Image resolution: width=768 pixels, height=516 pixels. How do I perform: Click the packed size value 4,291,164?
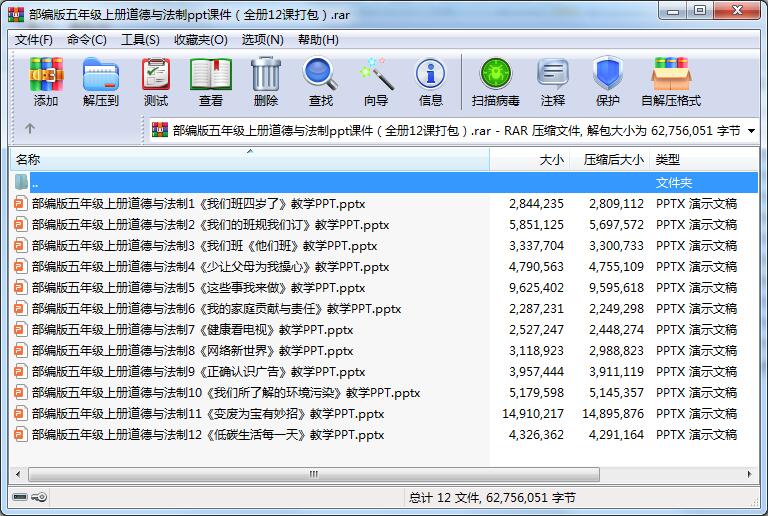[x=616, y=435]
